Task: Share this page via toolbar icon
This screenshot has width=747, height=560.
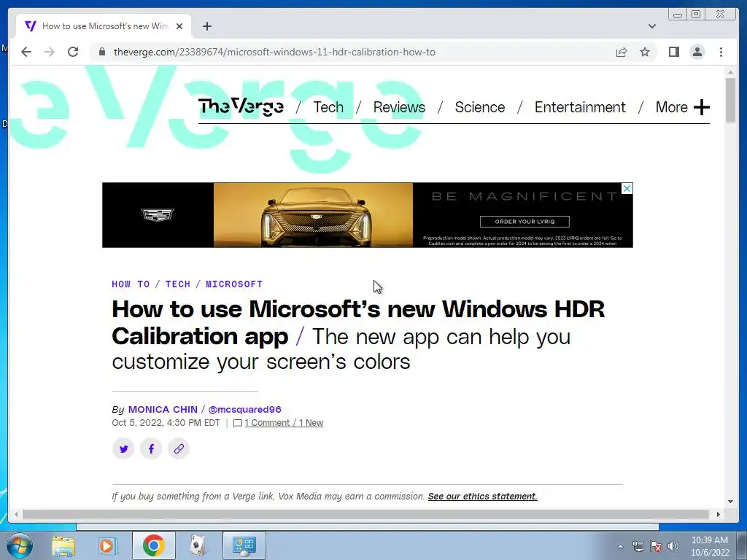Action: [622, 52]
